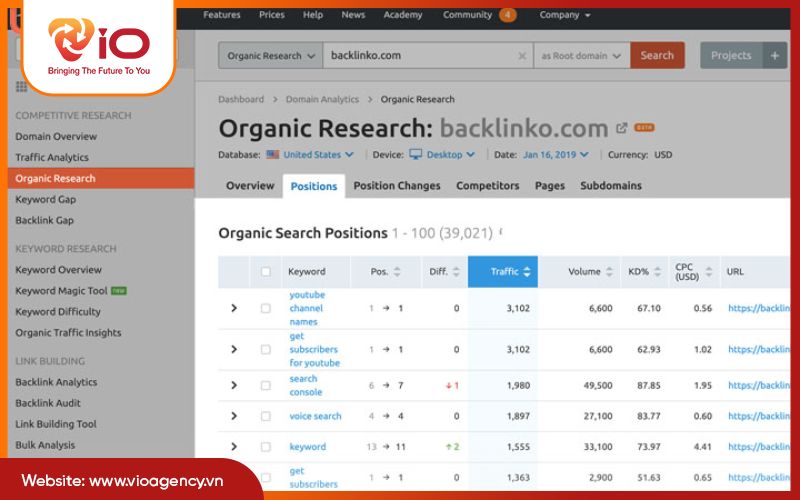
Task: Open the United States database dropdown
Action: pos(318,155)
